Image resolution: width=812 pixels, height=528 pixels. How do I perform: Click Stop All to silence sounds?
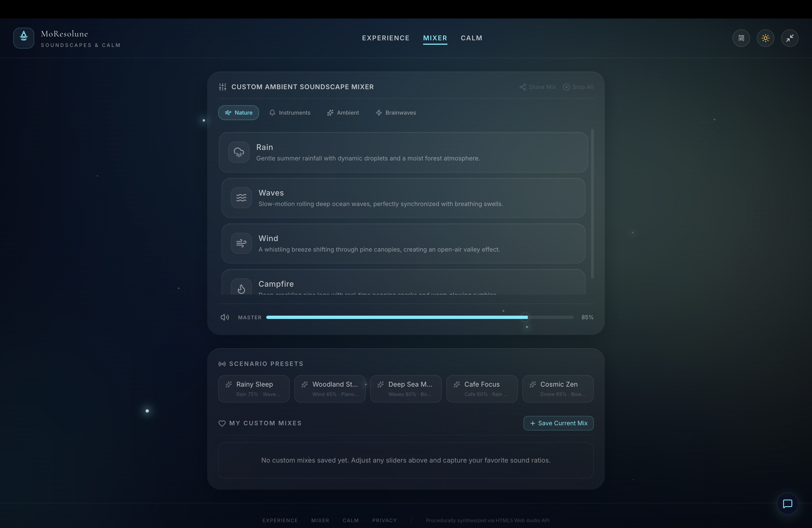[578, 87]
